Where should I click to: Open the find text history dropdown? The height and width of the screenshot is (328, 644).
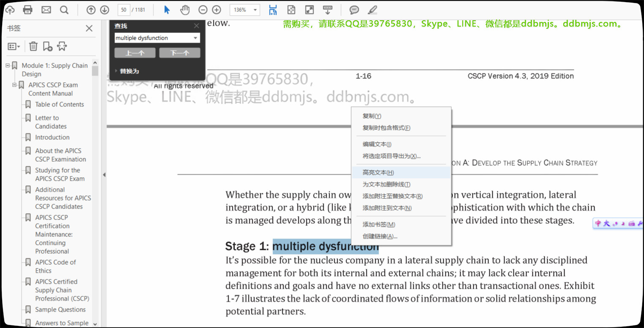point(195,38)
